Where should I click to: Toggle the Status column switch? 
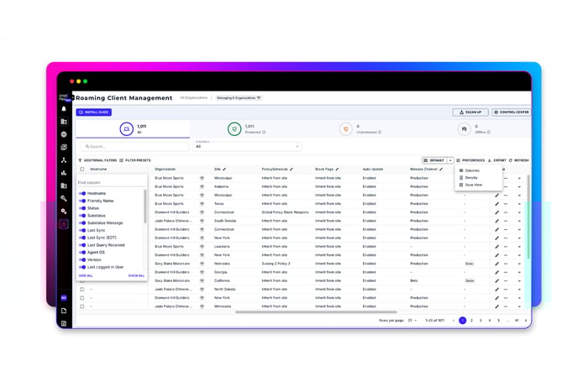point(82,208)
